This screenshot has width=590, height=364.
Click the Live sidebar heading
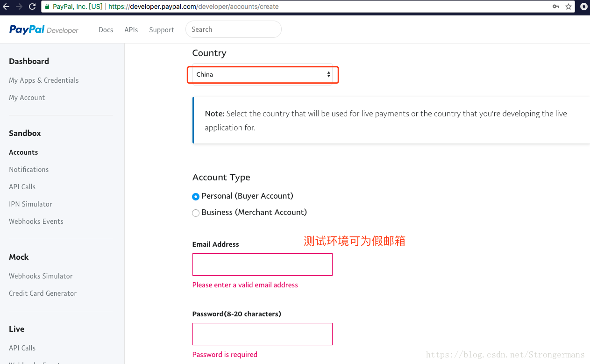point(16,329)
